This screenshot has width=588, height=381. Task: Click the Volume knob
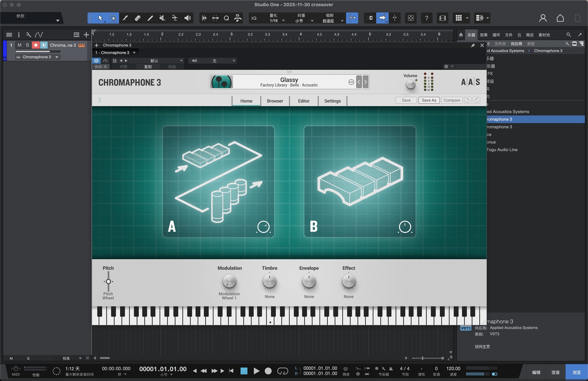[x=410, y=85]
